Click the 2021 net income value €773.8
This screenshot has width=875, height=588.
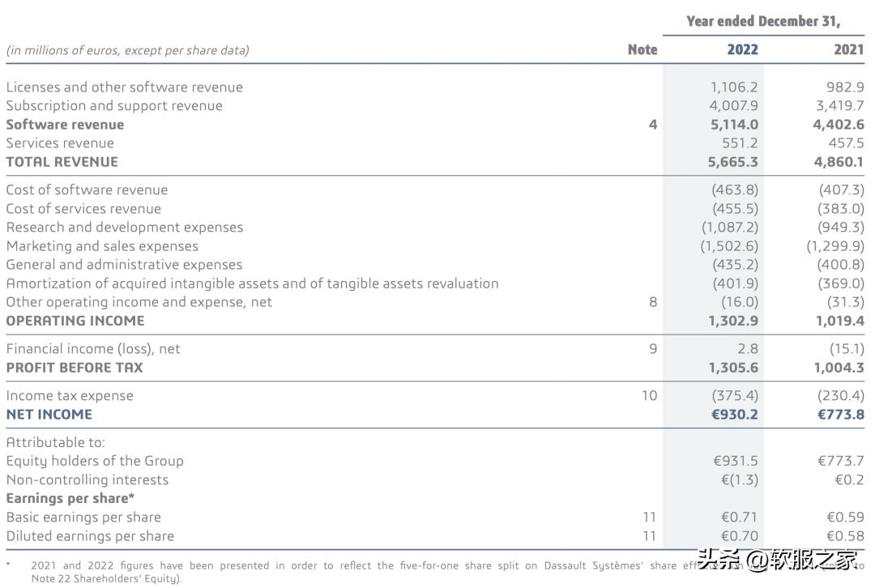point(840,414)
